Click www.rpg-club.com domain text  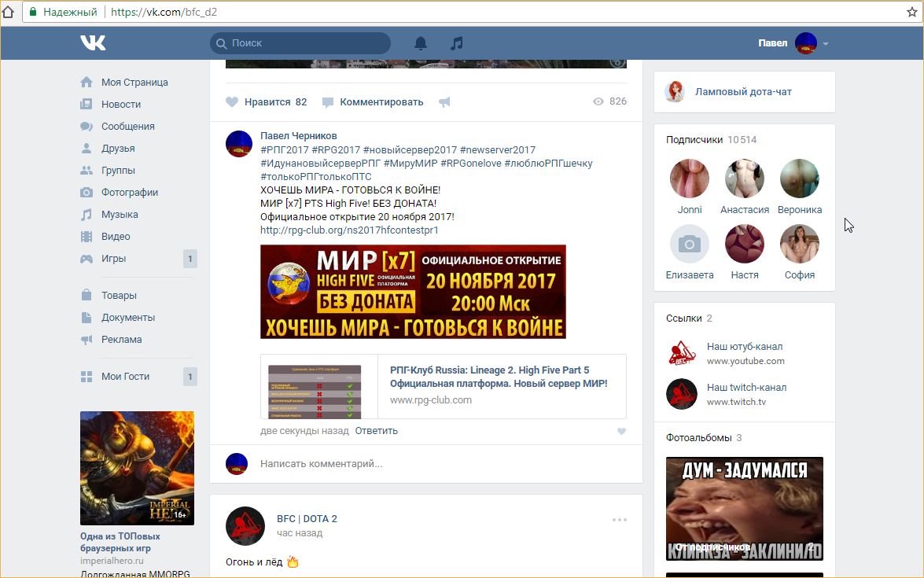click(x=431, y=400)
